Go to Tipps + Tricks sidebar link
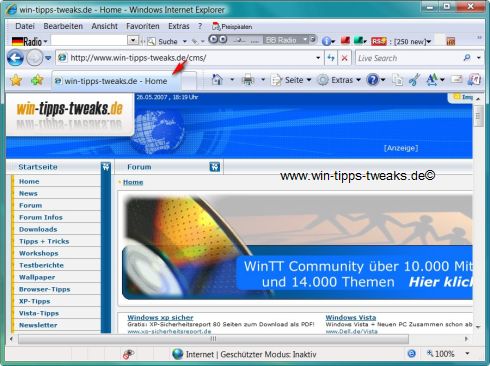The image size is (490, 366). click(x=44, y=241)
